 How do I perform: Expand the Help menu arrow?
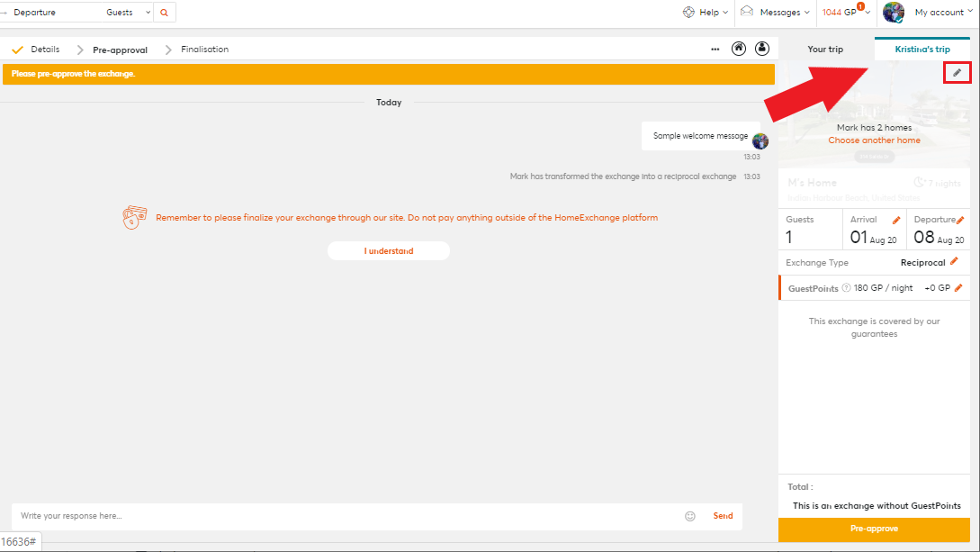(725, 13)
